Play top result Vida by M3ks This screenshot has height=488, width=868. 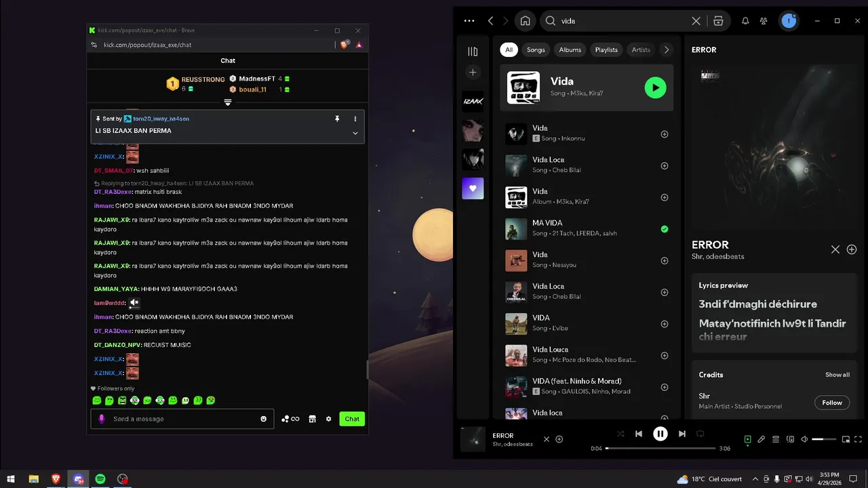tap(655, 87)
